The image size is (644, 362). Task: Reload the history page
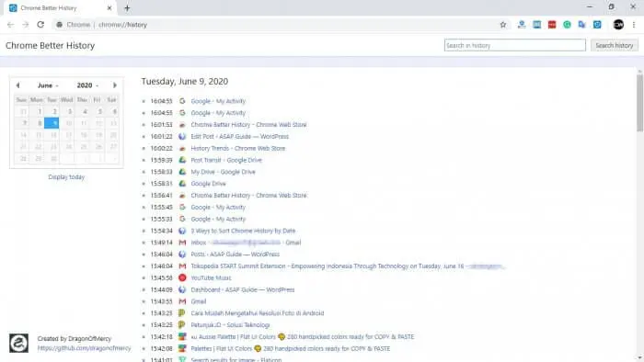[40, 25]
